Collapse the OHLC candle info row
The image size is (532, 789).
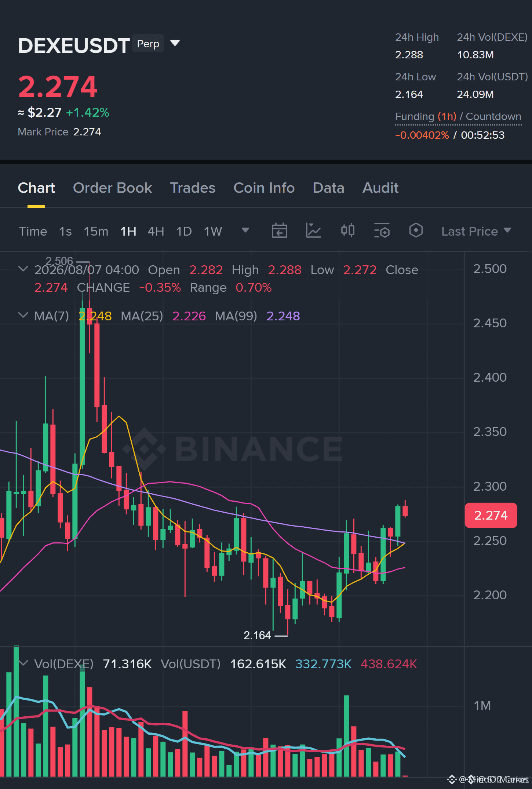point(23,269)
